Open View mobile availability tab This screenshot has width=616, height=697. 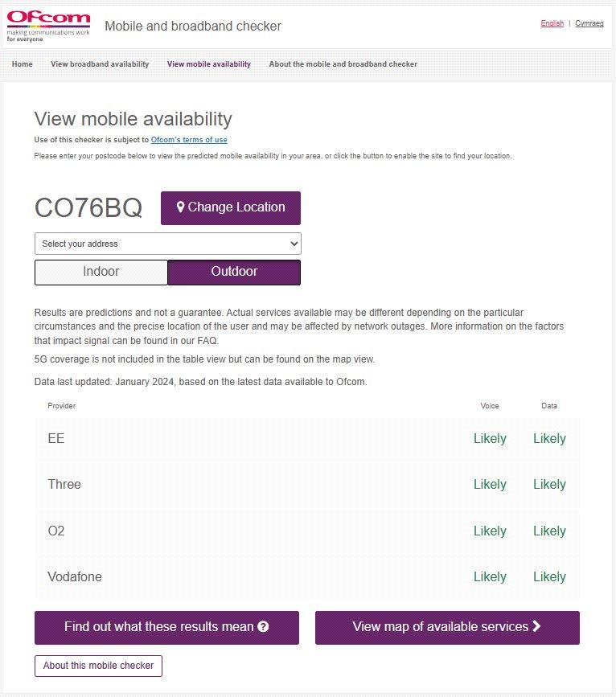point(209,64)
